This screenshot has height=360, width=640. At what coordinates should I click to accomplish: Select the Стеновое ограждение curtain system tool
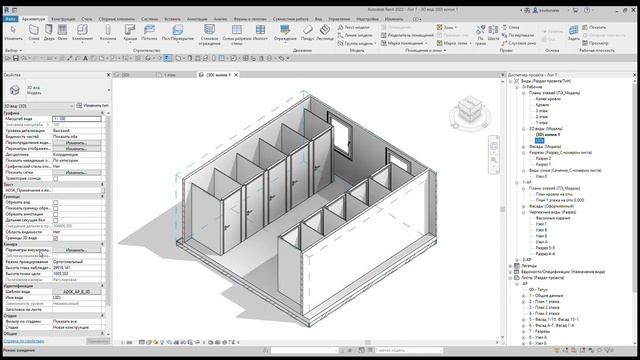209,33
